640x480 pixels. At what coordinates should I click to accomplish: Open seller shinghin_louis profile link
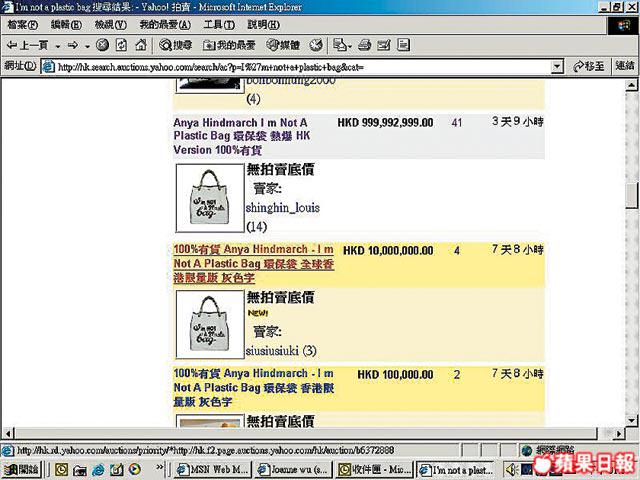click(x=282, y=208)
